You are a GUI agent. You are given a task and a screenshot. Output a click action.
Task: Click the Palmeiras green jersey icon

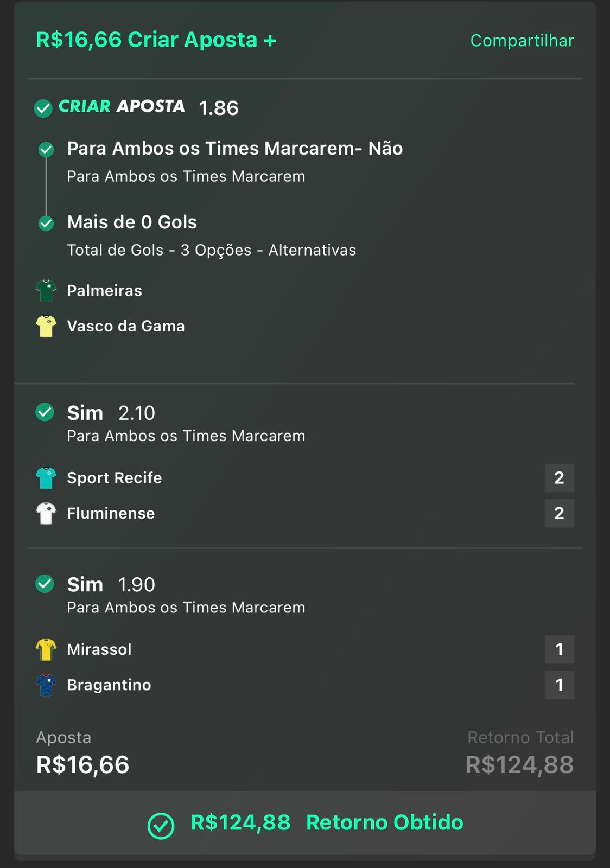tap(46, 291)
